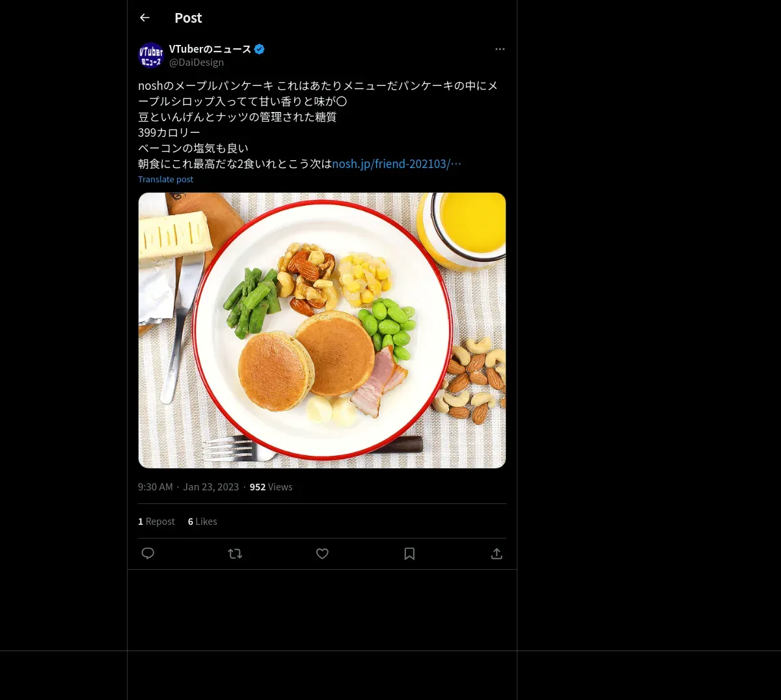View the 1 Repost list
Screen dimensions: 781x700
pos(156,522)
